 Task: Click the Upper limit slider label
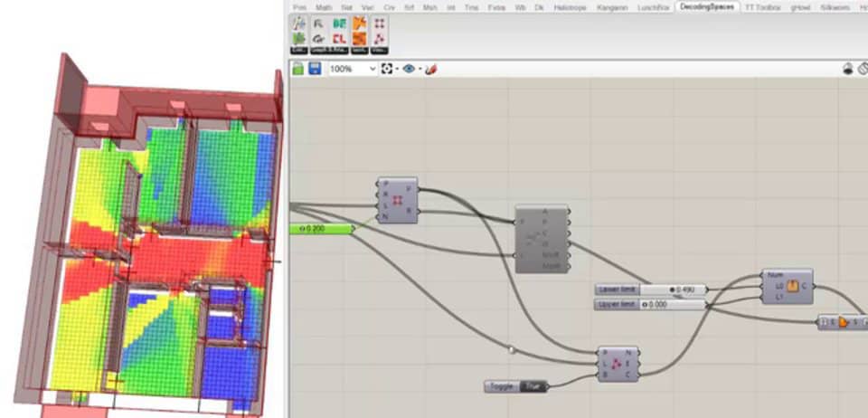(618, 305)
